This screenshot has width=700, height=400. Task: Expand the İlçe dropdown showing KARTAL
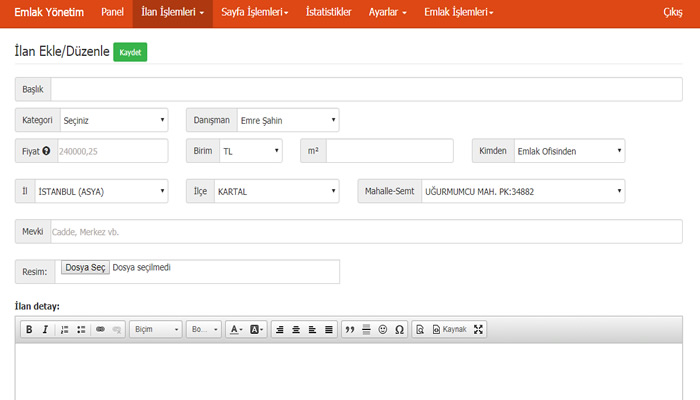click(x=277, y=191)
